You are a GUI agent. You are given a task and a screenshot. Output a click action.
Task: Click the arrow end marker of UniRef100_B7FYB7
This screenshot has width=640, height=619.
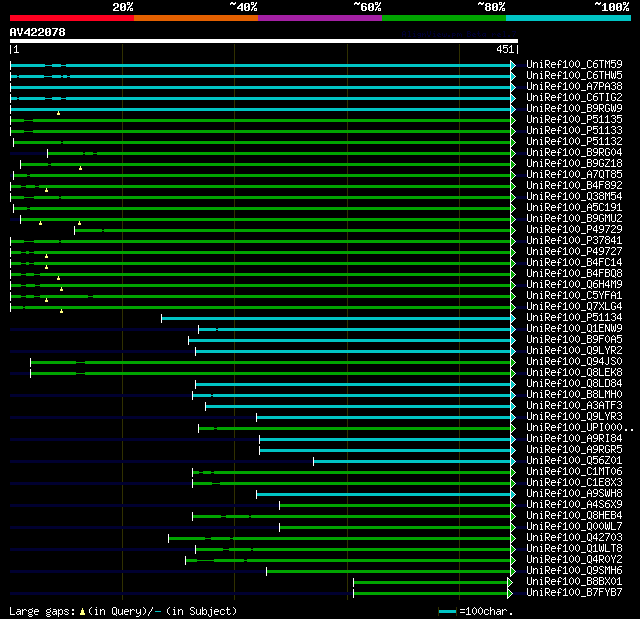pos(510,594)
